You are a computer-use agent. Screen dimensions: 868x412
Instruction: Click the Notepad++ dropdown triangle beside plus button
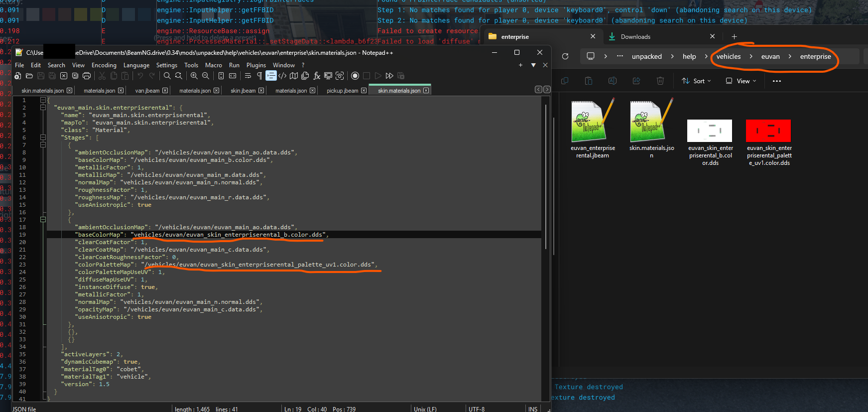533,65
